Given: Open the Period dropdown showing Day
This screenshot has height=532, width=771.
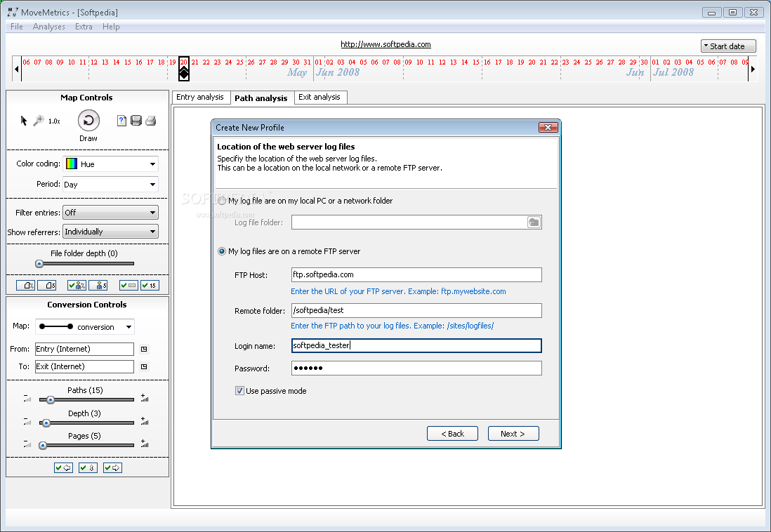Looking at the screenshot, I should coord(111,185).
